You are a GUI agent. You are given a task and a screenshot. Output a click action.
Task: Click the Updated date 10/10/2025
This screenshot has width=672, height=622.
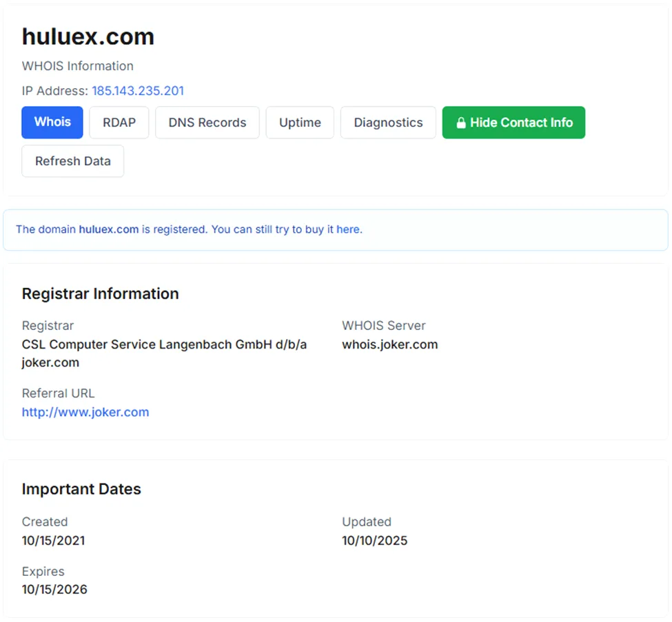(374, 541)
